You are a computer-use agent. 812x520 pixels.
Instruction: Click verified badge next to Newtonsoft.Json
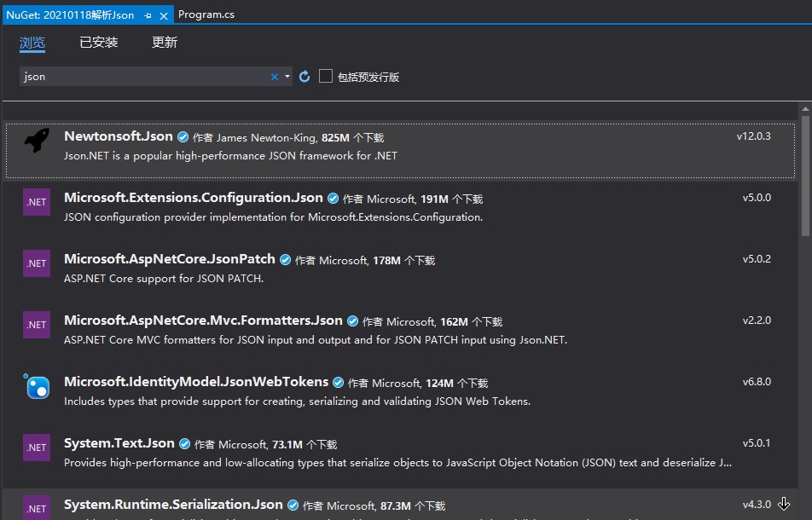click(x=183, y=137)
